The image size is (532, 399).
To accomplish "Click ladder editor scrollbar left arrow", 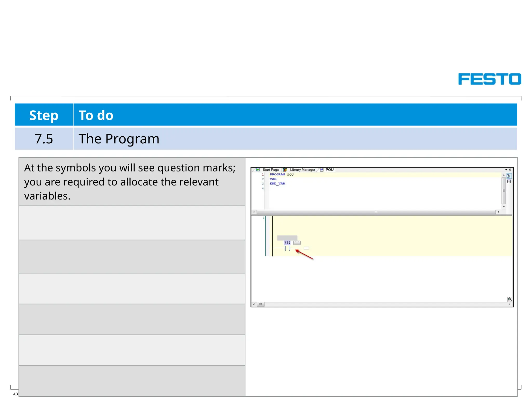I will click(254, 304).
